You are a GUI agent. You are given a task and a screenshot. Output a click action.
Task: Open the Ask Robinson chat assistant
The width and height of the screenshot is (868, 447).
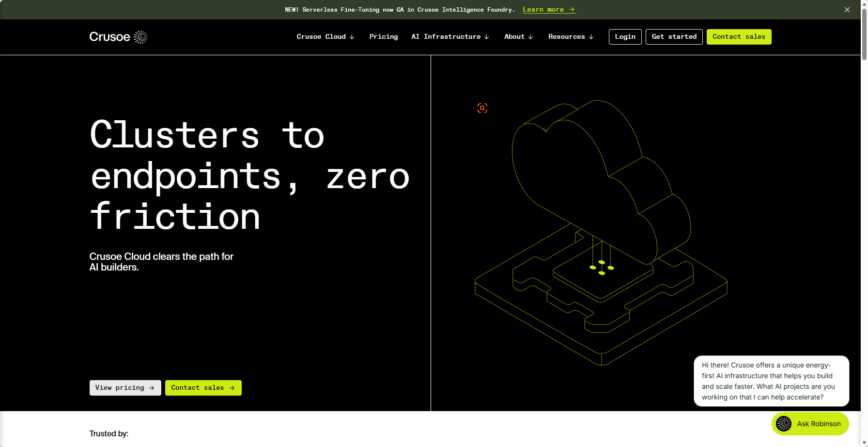pyautogui.click(x=810, y=424)
